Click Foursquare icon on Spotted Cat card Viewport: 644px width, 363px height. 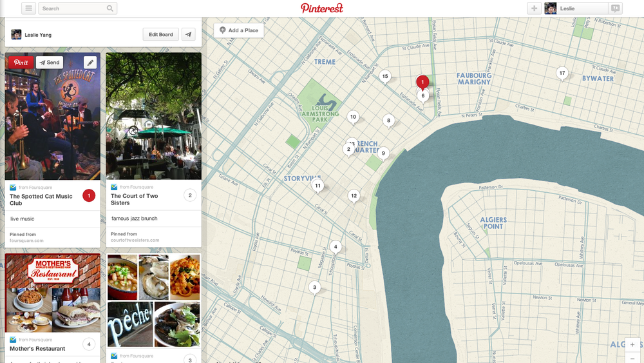coord(13,188)
